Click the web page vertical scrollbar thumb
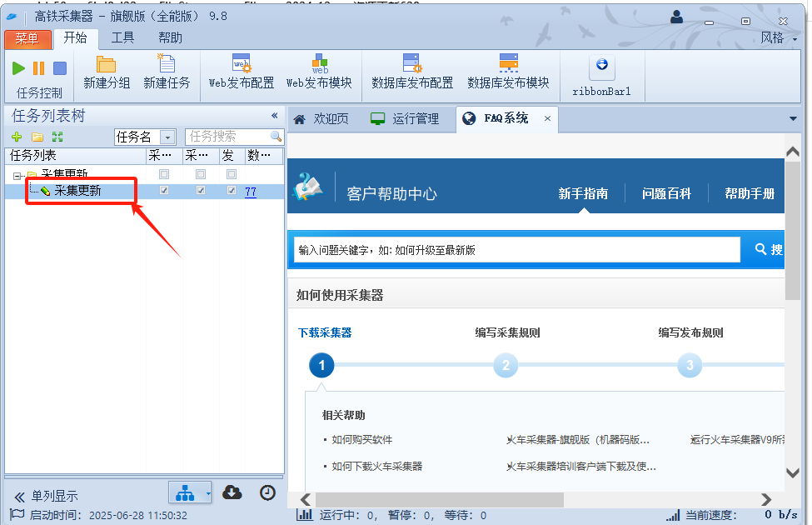Image resolution: width=812 pixels, height=525 pixels. coord(793,231)
